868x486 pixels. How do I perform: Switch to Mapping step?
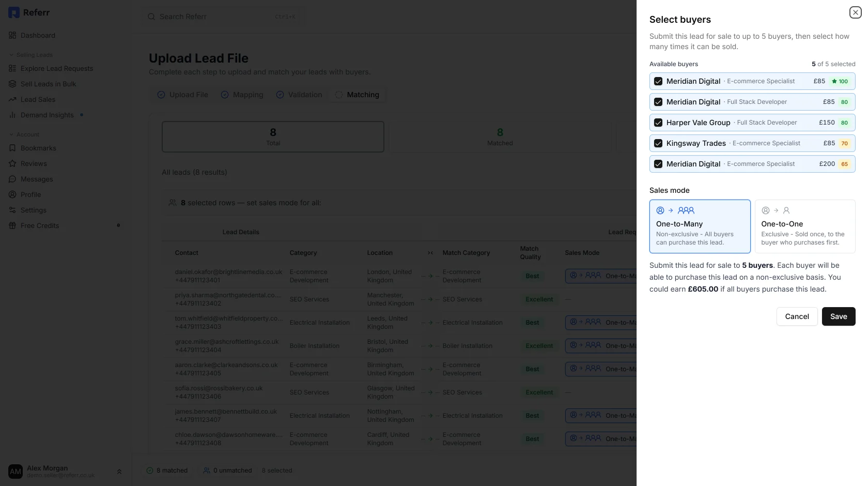pos(242,95)
